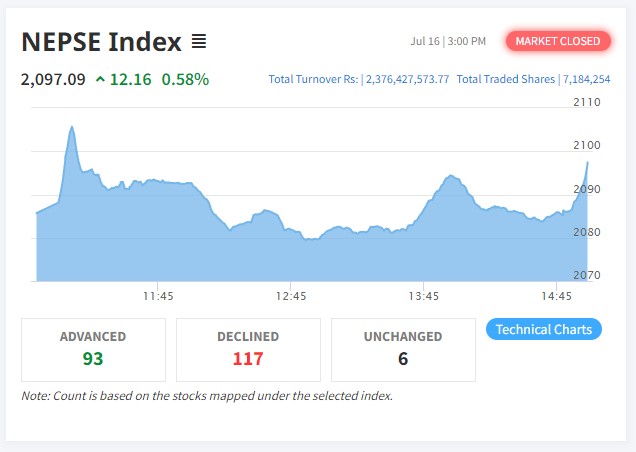Screen dimensions: 636x452
Task: Click the 11:45 time axis label
Action: (x=158, y=296)
